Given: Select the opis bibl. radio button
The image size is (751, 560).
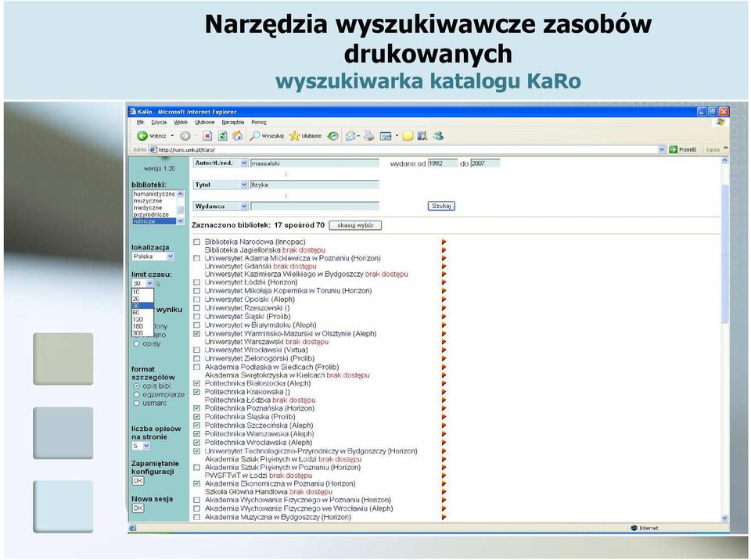Looking at the screenshot, I should [136, 386].
